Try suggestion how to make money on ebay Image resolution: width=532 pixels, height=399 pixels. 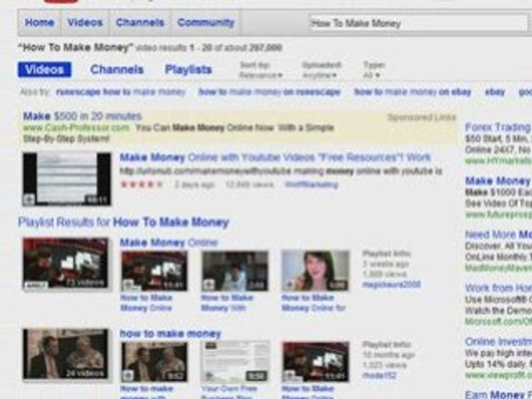[412, 92]
